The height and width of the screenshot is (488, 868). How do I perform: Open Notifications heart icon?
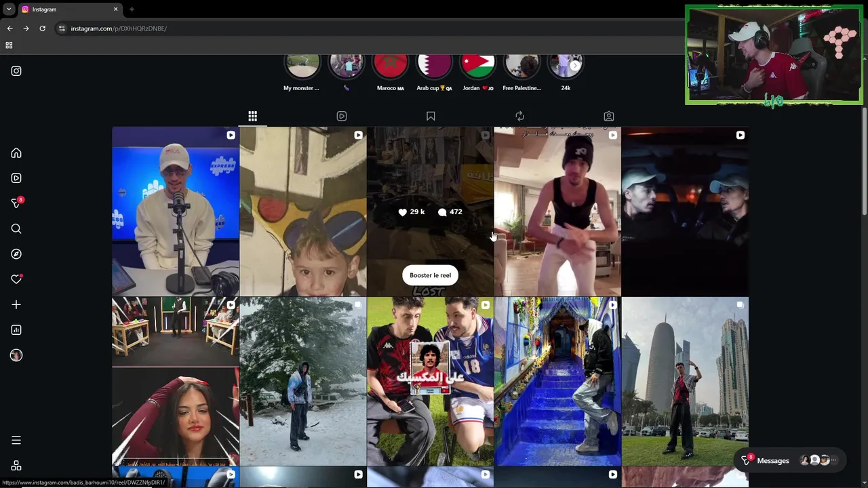pyautogui.click(x=16, y=279)
